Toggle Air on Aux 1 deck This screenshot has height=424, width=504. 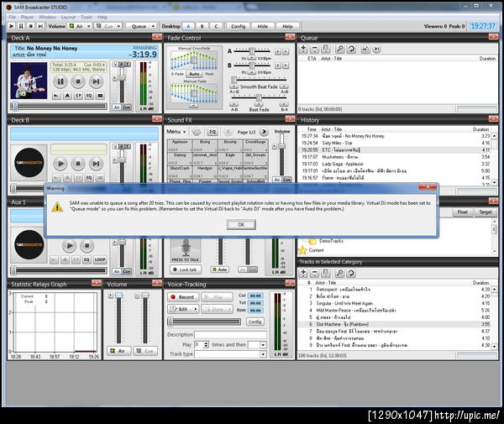pos(117,271)
